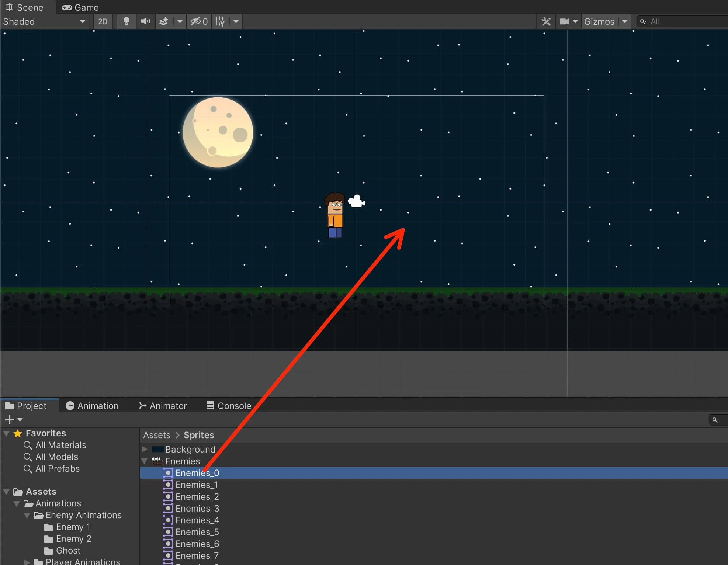
Task: Collapse the Animations folder arrow
Action: click(17, 503)
